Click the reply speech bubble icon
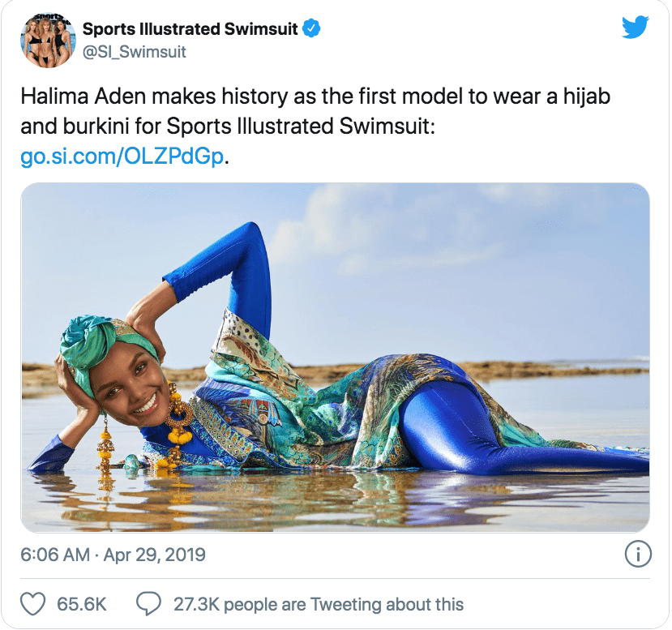 [148, 604]
